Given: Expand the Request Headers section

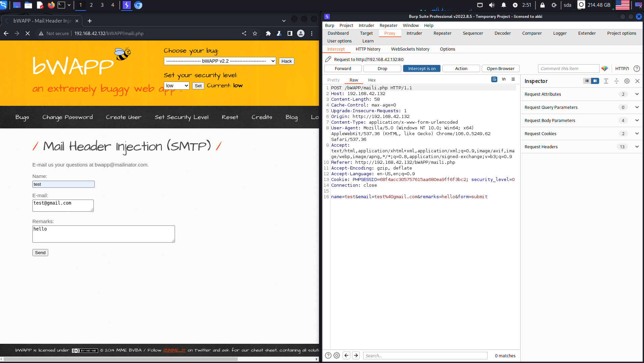Looking at the screenshot, I should click(x=637, y=147).
